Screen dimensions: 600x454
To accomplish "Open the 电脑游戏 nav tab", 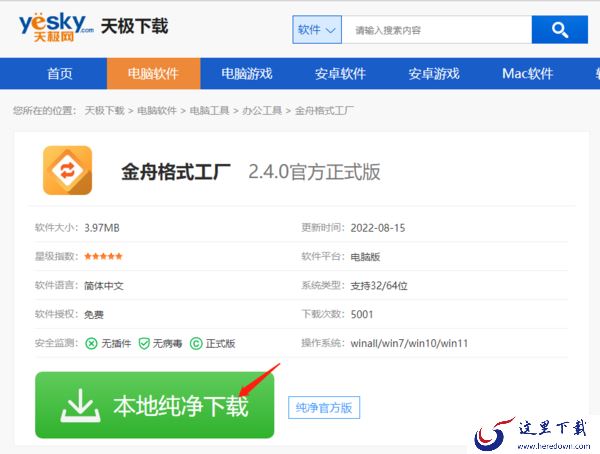I will click(247, 73).
